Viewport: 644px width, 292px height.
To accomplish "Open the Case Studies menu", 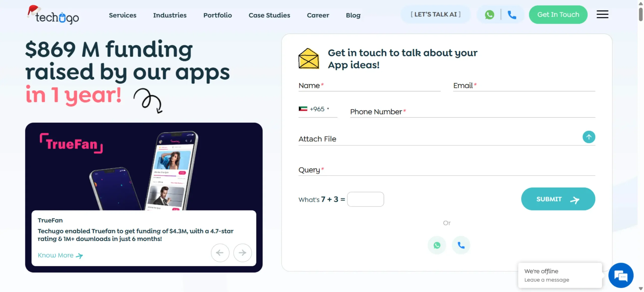I will [269, 15].
